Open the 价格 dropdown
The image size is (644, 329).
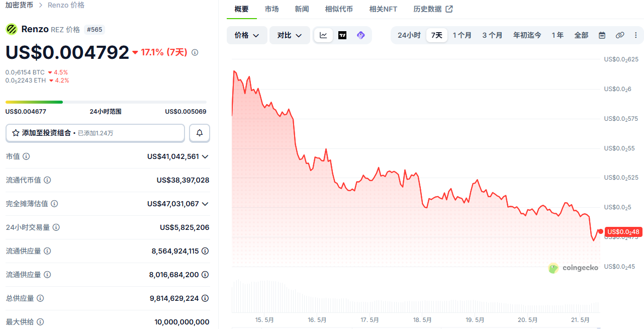(247, 35)
